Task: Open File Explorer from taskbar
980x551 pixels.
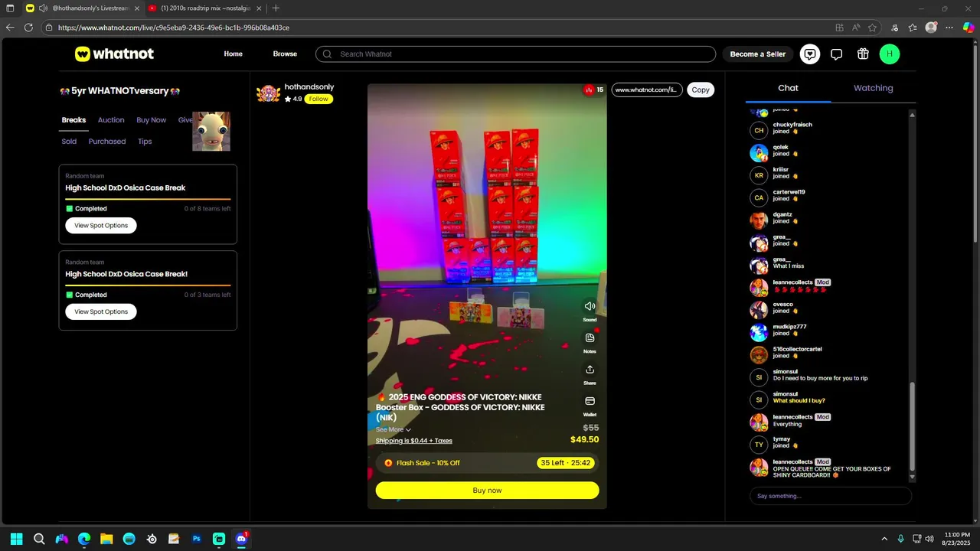Action: click(106, 539)
